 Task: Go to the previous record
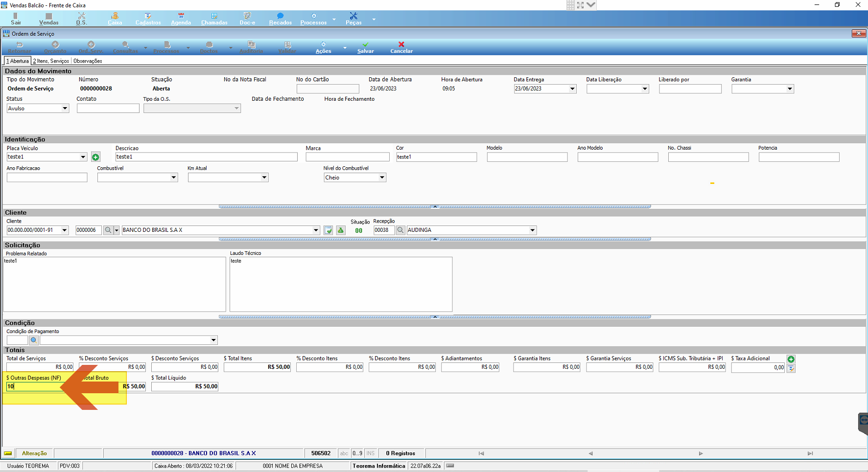pyautogui.click(x=590, y=453)
